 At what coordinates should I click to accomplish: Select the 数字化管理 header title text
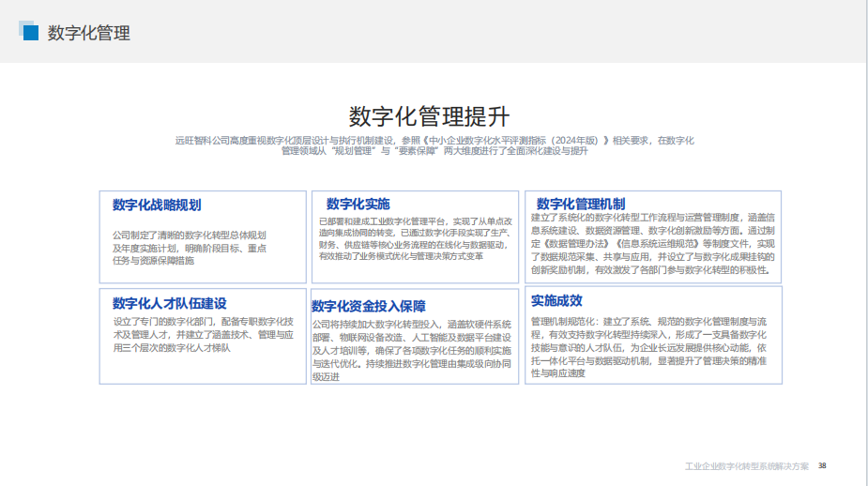coord(89,34)
